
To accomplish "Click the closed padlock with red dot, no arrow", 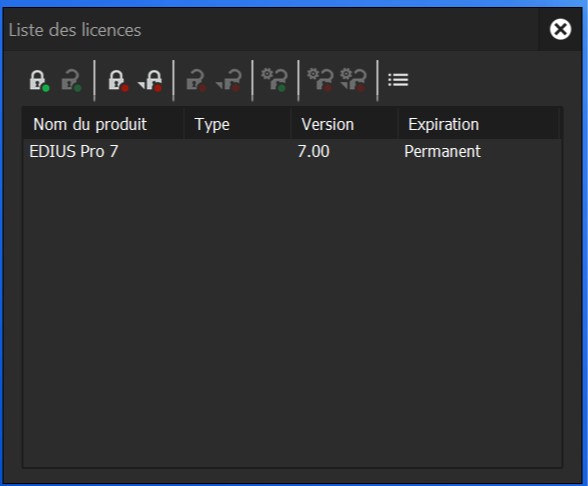I will (118, 80).
